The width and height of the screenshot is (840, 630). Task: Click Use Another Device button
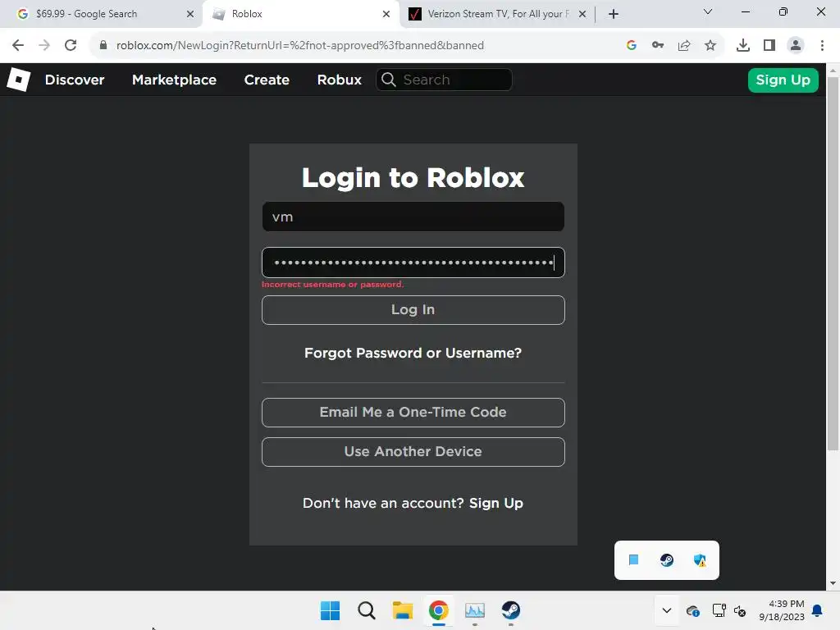(413, 452)
